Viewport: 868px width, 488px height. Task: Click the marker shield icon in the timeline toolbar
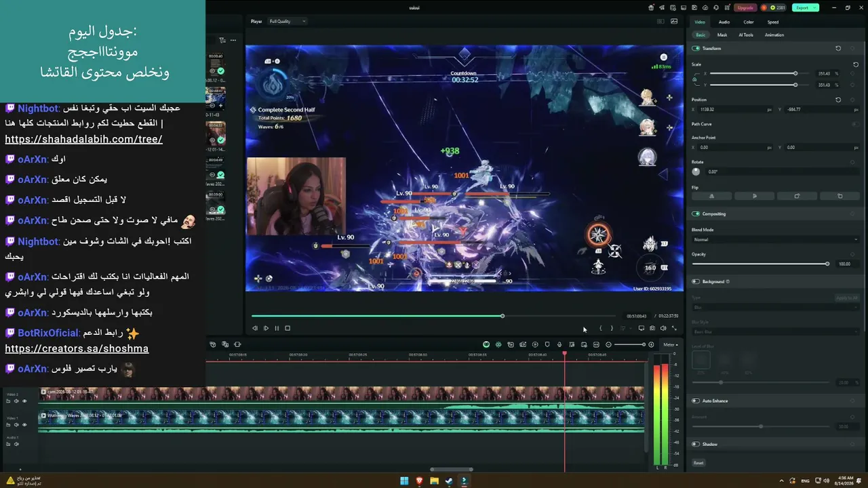coord(547,344)
